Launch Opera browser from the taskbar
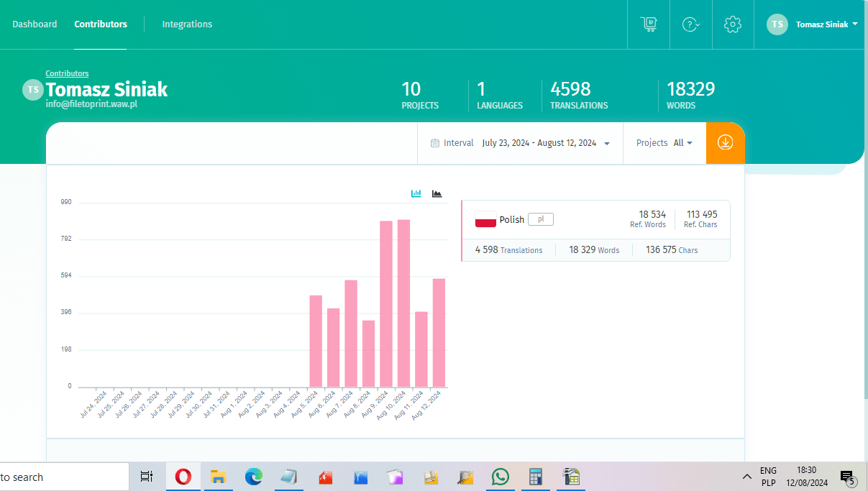 [183, 477]
